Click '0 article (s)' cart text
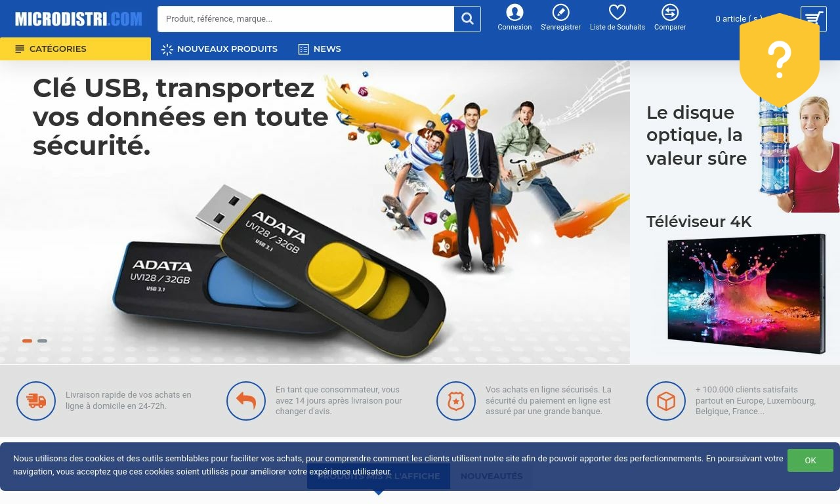Screen dimensions: 840x504 (739, 19)
